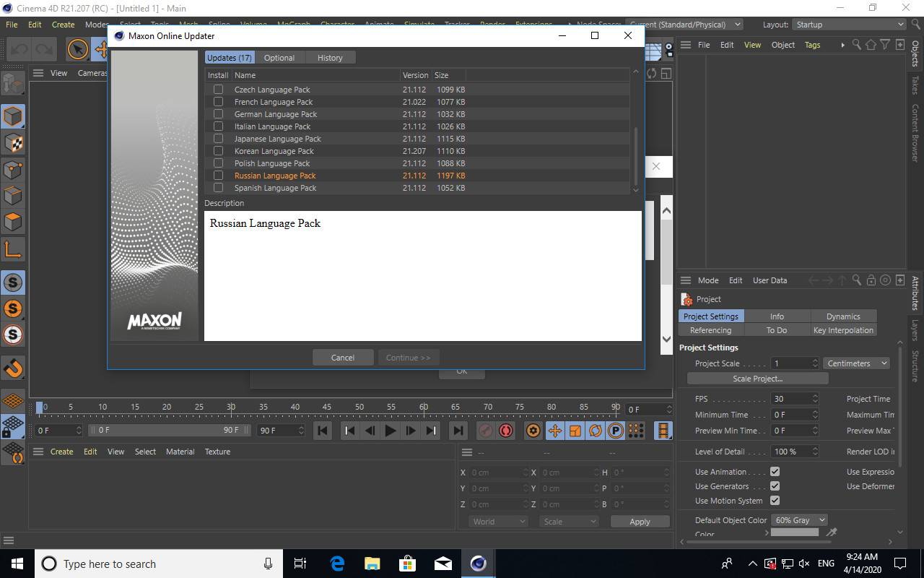Uncheck Use Generators checkbox

(775, 486)
